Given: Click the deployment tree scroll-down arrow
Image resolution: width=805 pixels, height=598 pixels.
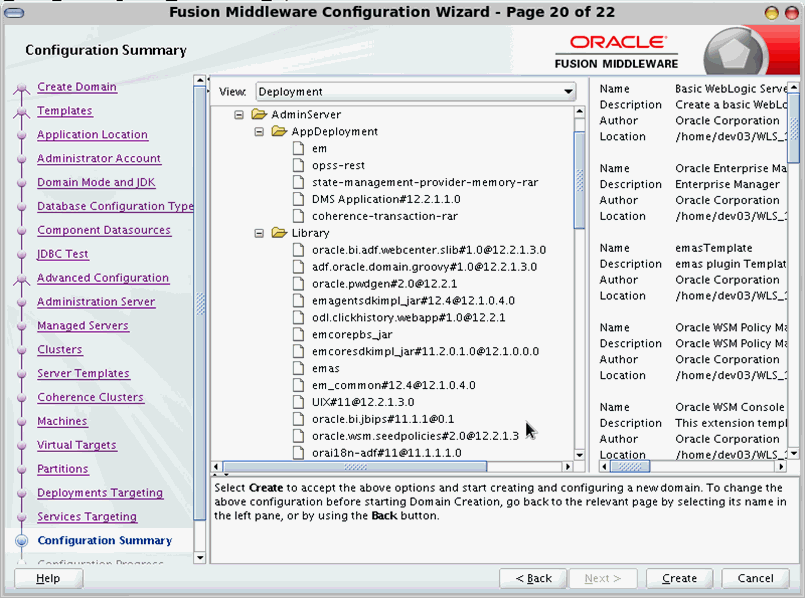Looking at the screenshot, I should click(580, 455).
